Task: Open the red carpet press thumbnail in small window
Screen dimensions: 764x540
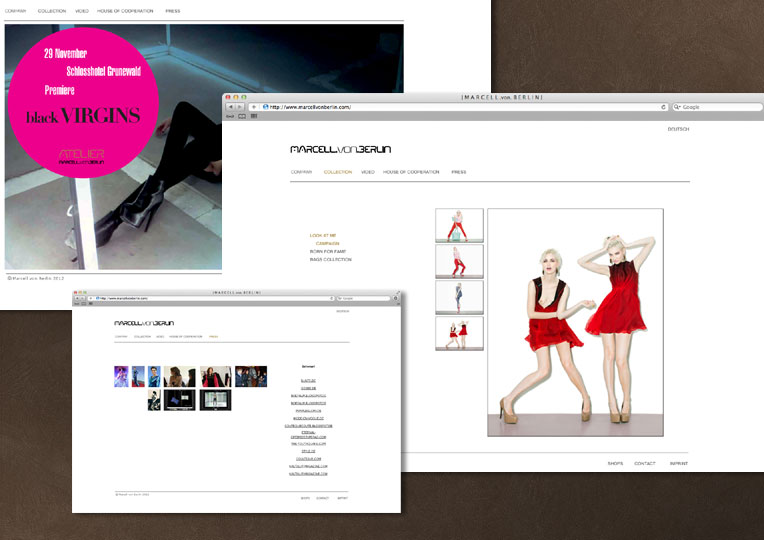Action: point(138,376)
